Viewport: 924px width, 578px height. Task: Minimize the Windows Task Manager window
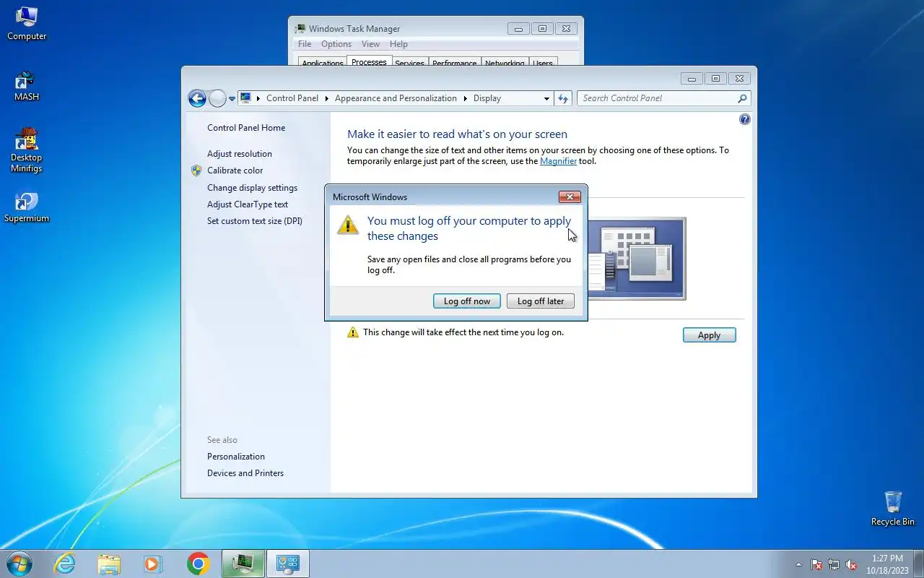coord(518,29)
